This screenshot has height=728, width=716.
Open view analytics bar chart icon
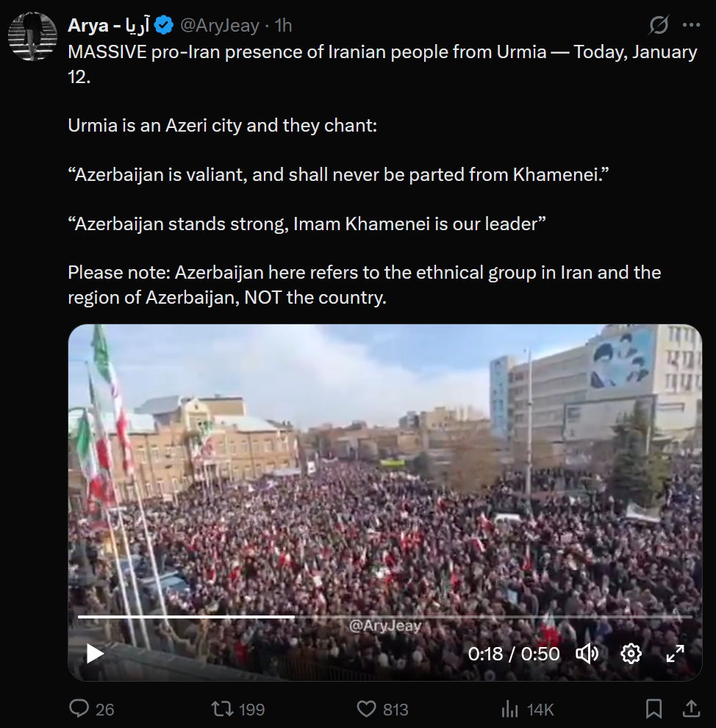[509, 709]
